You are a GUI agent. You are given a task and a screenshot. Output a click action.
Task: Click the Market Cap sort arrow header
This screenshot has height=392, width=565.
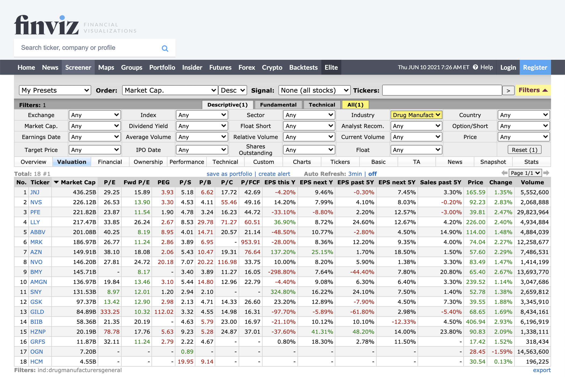click(75, 182)
